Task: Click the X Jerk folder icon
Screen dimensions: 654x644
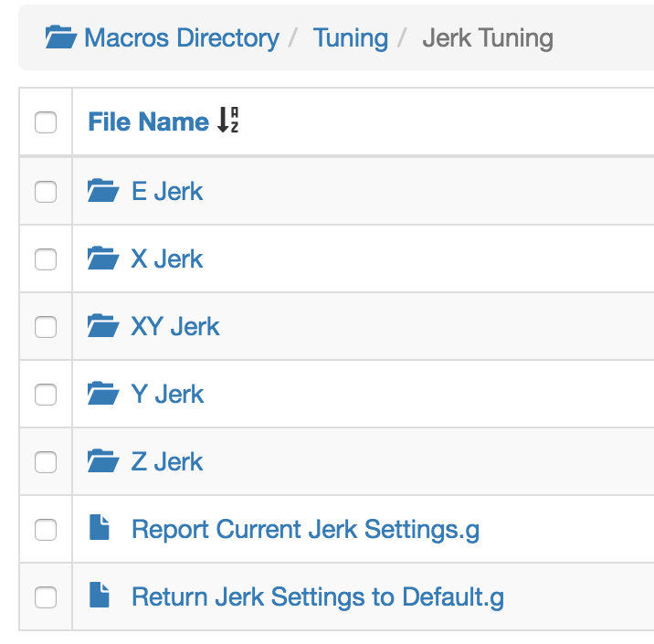Action: pos(103,259)
